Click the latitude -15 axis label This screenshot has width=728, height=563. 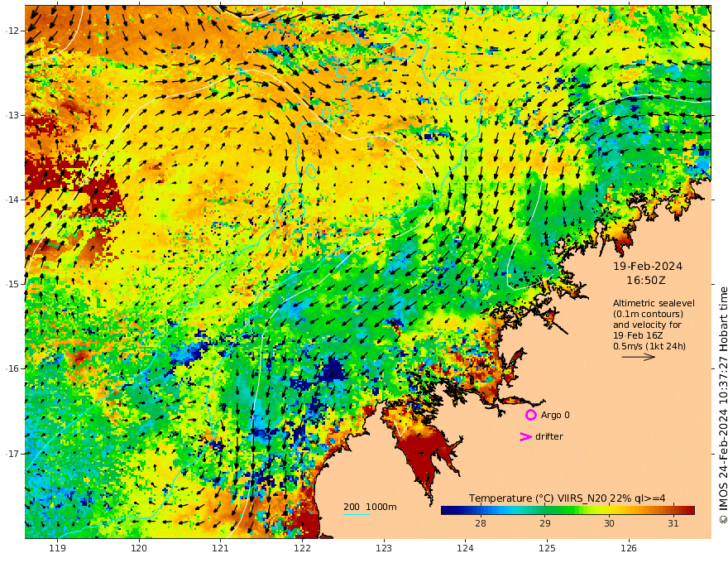point(12,284)
